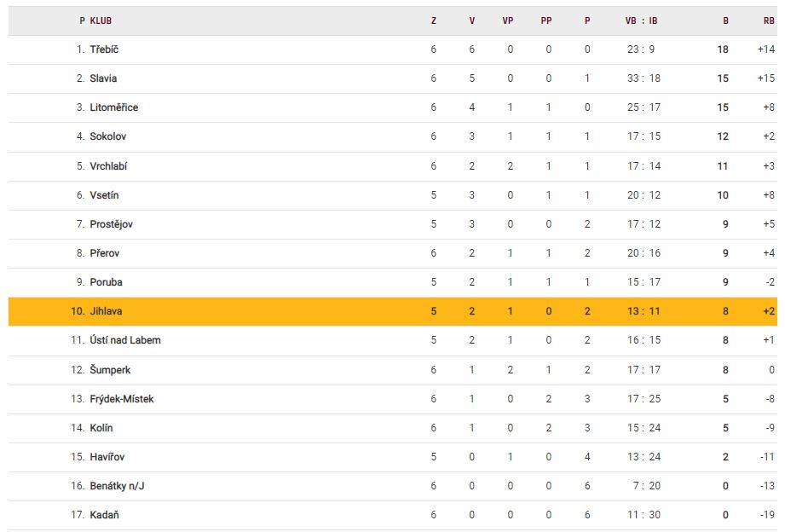
Task: Open the Frýdek-Místek club entry
Action: pos(121,399)
